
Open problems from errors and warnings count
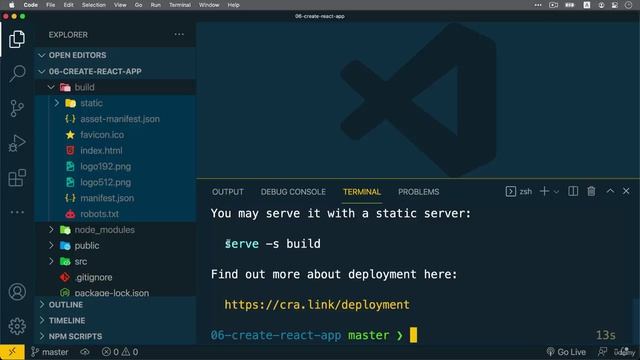[x=120, y=352]
